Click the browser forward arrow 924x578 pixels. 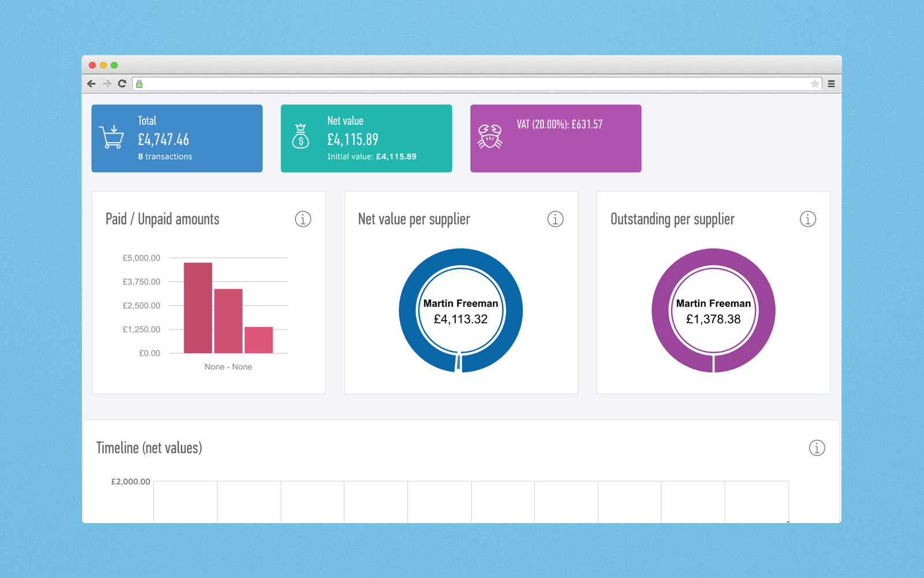[107, 84]
